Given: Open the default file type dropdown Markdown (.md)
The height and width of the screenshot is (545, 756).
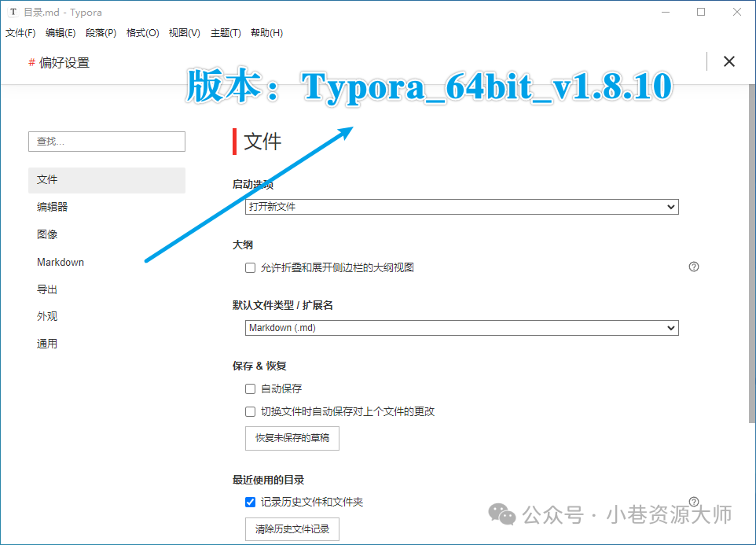Looking at the screenshot, I should pyautogui.click(x=462, y=328).
